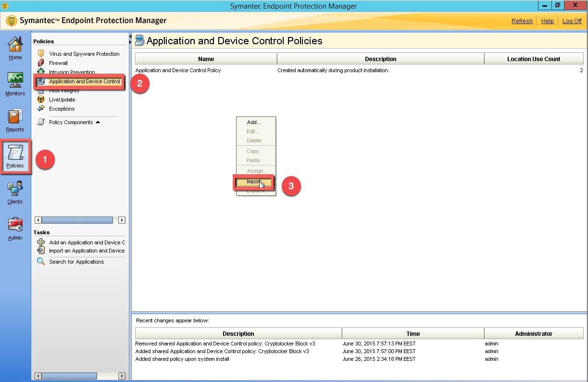The width and height of the screenshot is (588, 382).
Task: Open the Reports section icon
Action: pyautogui.click(x=15, y=117)
